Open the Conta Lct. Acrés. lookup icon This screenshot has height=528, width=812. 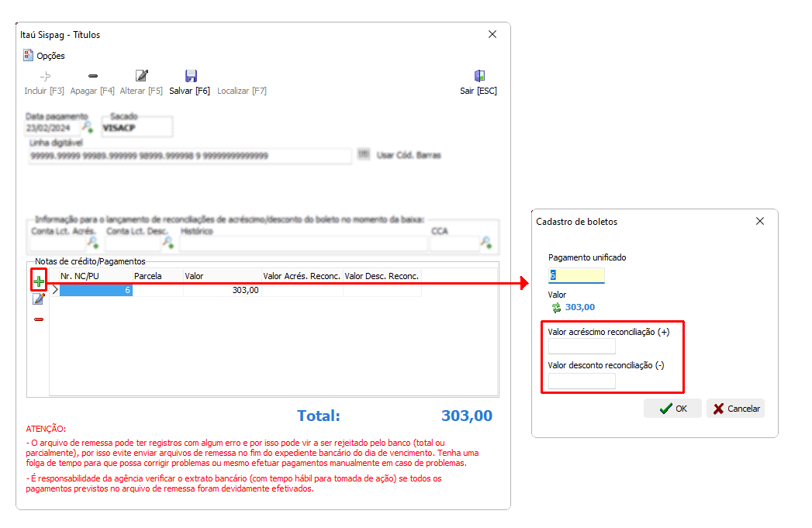tap(93, 242)
